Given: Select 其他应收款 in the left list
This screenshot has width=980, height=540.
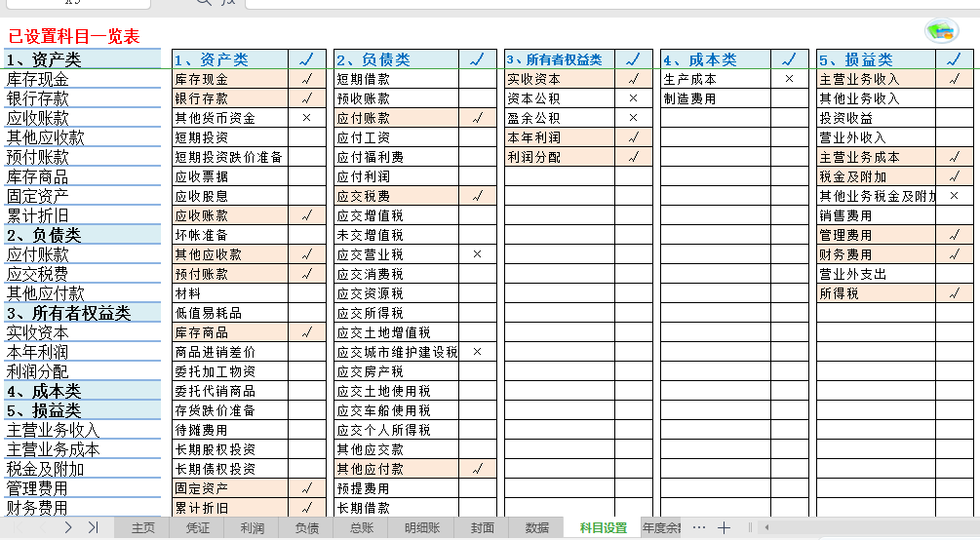Looking at the screenshot, I should (83, 137).
